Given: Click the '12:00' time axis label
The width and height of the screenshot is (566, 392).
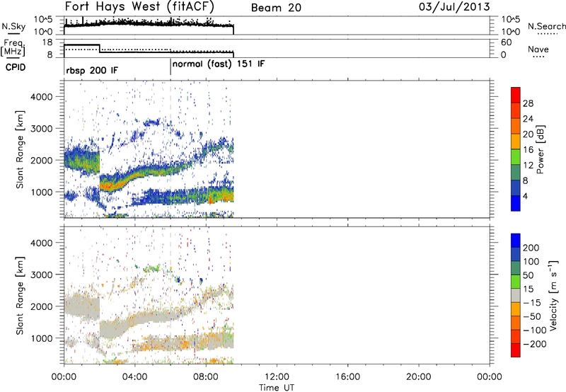Looking at the screenshot, I should [x=277, y=377].
